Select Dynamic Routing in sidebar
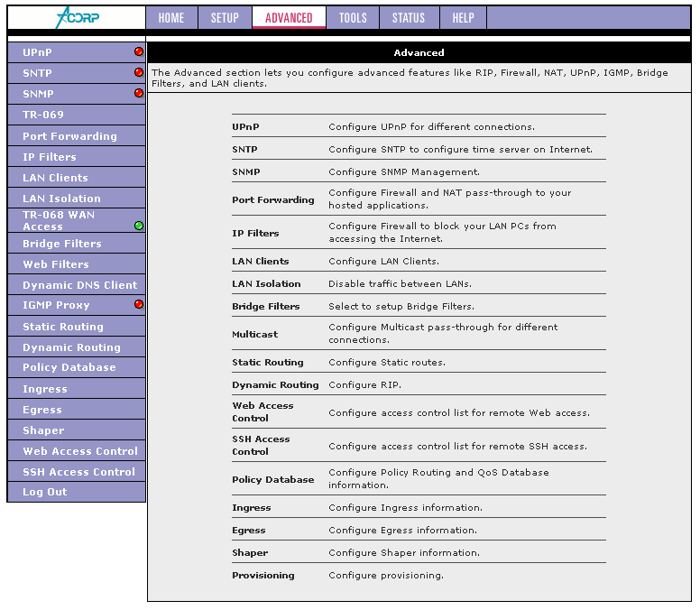 pos(77,347)
